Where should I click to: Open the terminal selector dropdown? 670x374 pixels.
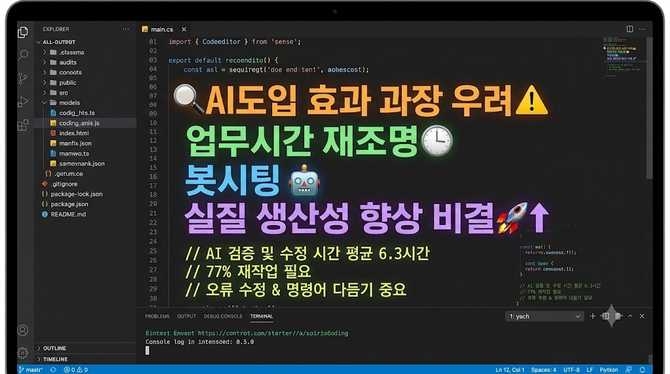click(545, 316)
